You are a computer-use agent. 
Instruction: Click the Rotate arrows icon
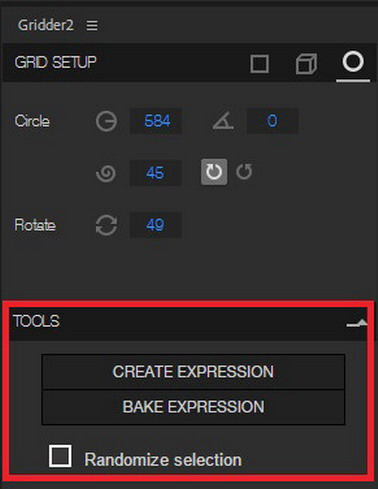106,225
